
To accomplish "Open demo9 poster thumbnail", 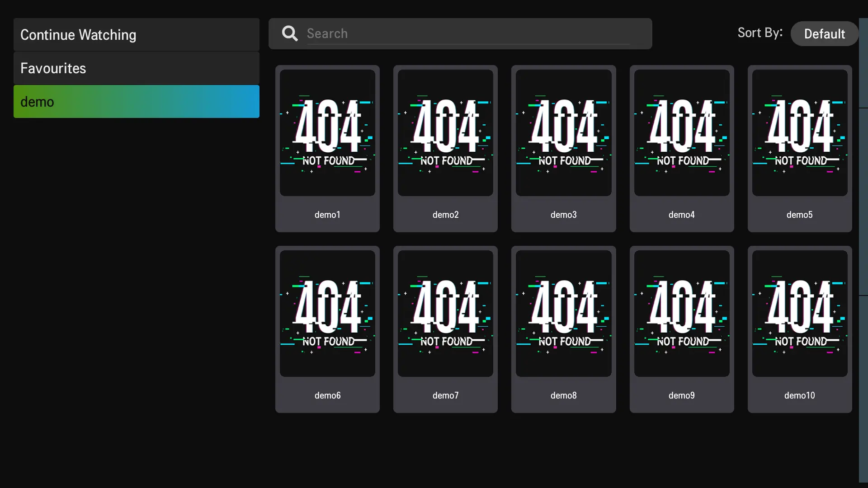I will click(682, 314).
